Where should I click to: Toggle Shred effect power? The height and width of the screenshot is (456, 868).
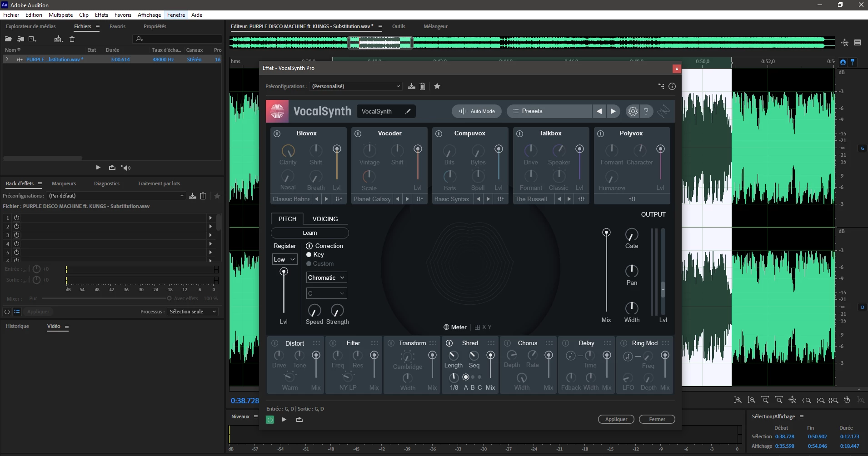[449, 343]
